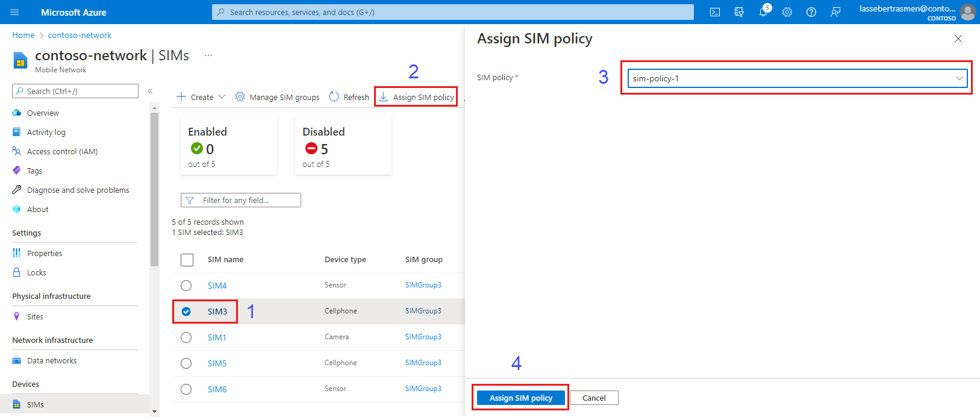980x417 pixels.
Task: Click the Filter for any field box
Action: pyautogui.click(x=241, y=200)
